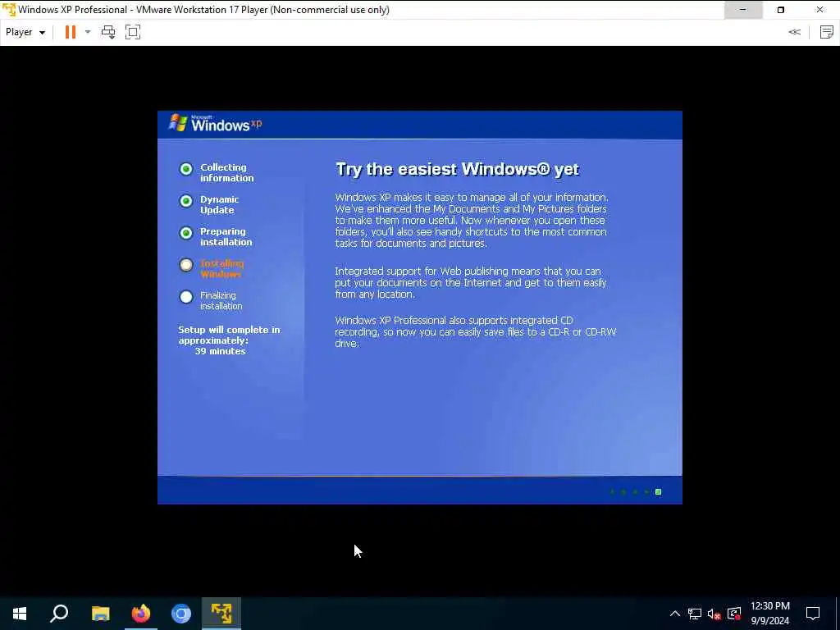
Task: Open taskbar search
Action: pos(59,614)
